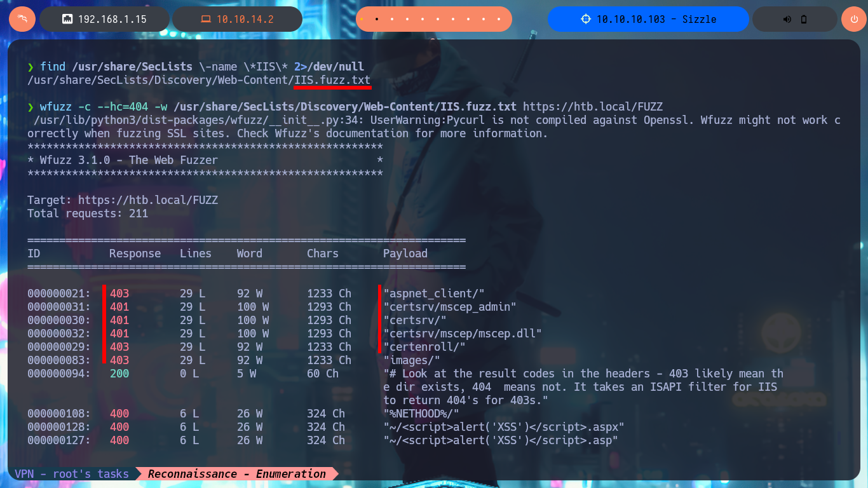Screen dimensions: 868x488
Task: Click the "certsrv/" payload
Action: [414, 320]
